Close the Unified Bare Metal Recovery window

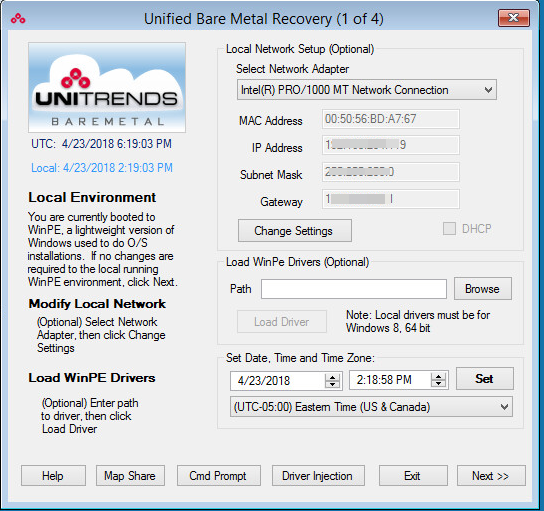point(514,18)
